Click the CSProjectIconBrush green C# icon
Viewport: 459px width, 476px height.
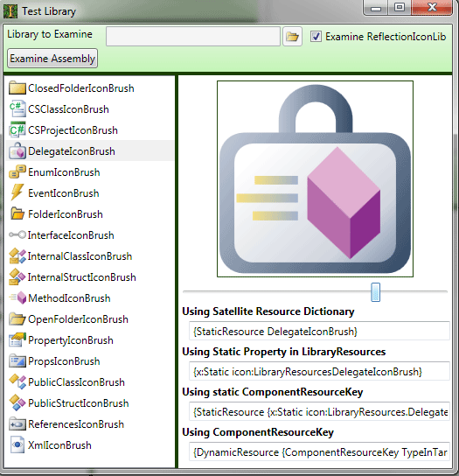coord(17,130)
